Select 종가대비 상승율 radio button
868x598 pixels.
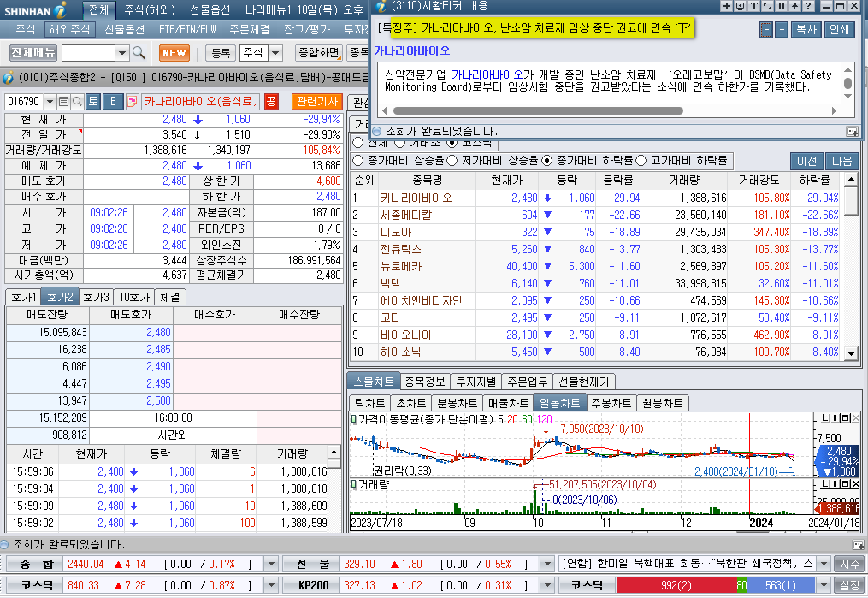[358, 161]
